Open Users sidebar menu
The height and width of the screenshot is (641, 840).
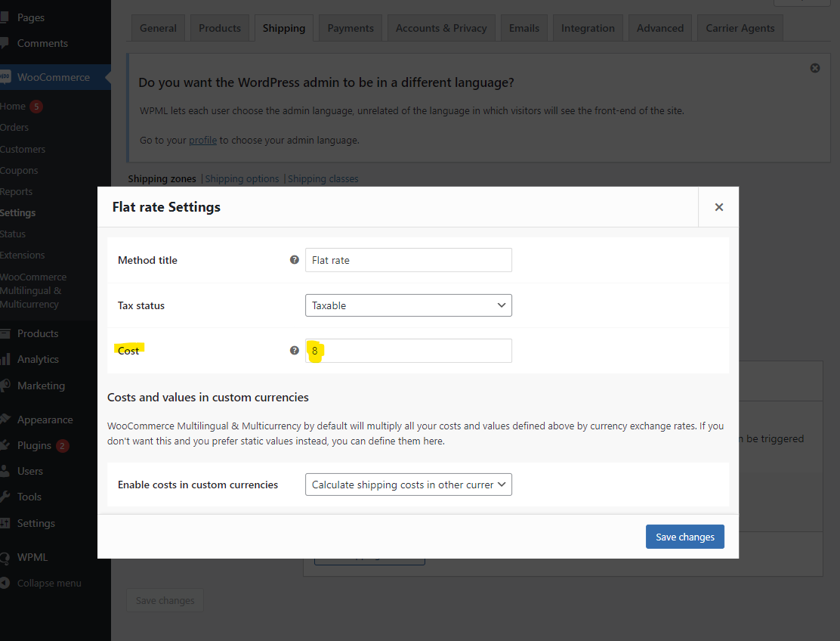(30, 471)
